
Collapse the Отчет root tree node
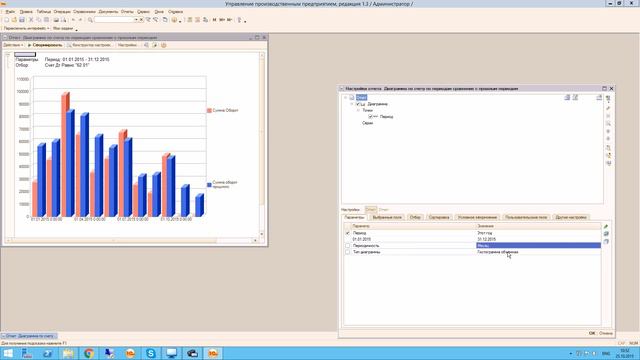coord(346,98)
